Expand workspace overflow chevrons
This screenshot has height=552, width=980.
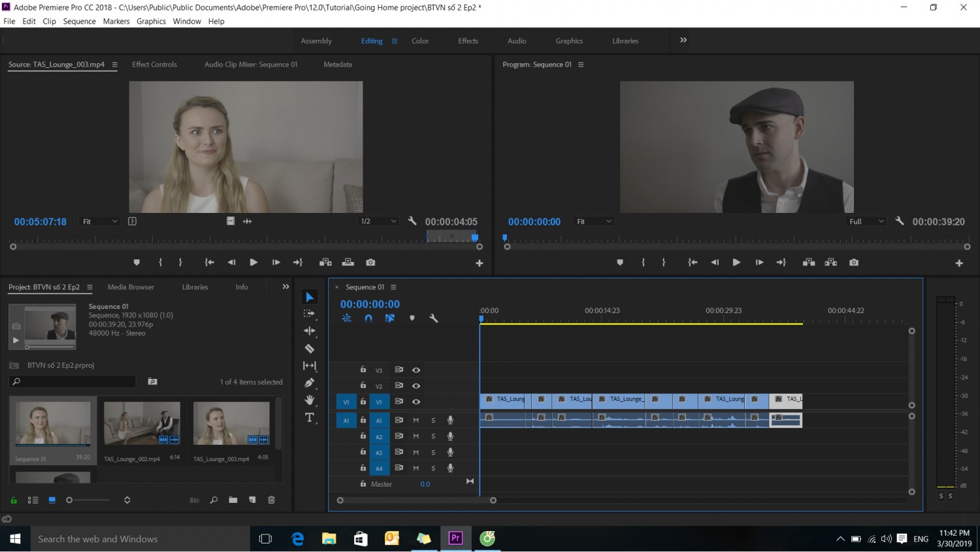click(x=683, y=40)
